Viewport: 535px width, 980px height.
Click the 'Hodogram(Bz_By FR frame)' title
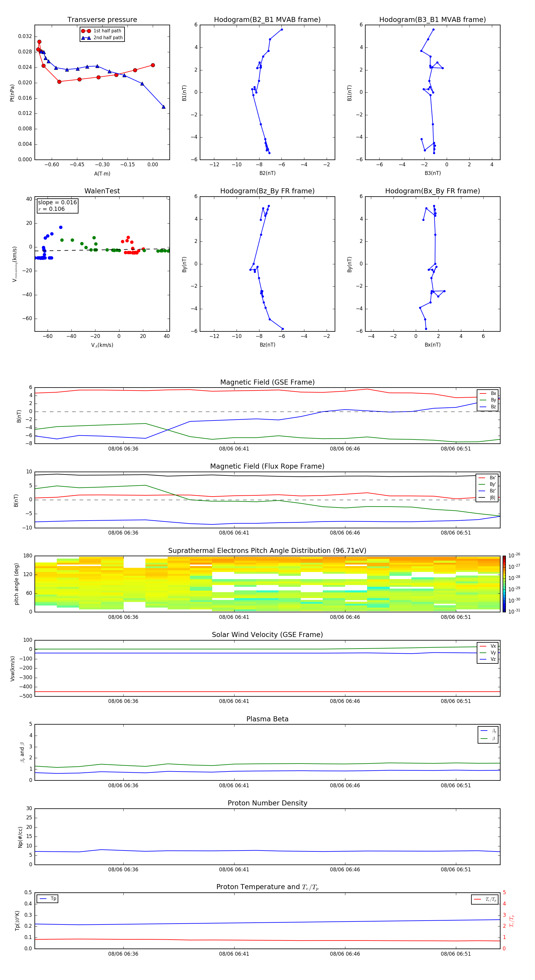pyautogui.click(x=267, y=191)
